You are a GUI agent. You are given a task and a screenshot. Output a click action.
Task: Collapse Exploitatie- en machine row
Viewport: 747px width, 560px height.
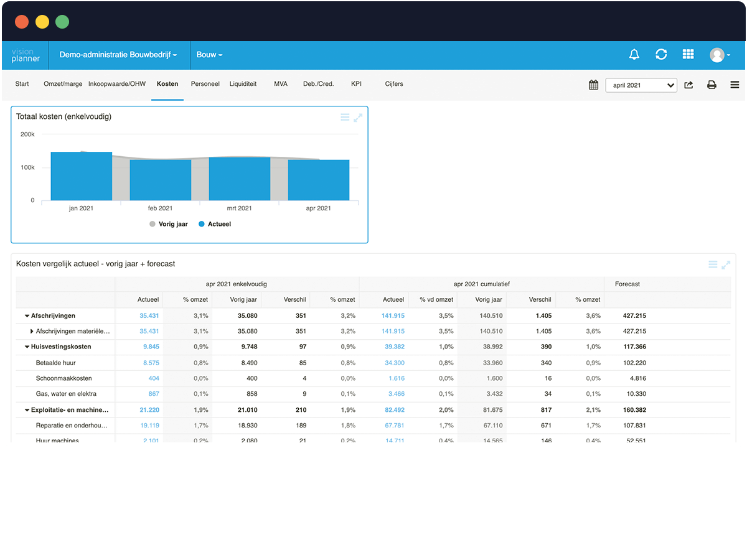click(27, 410)
